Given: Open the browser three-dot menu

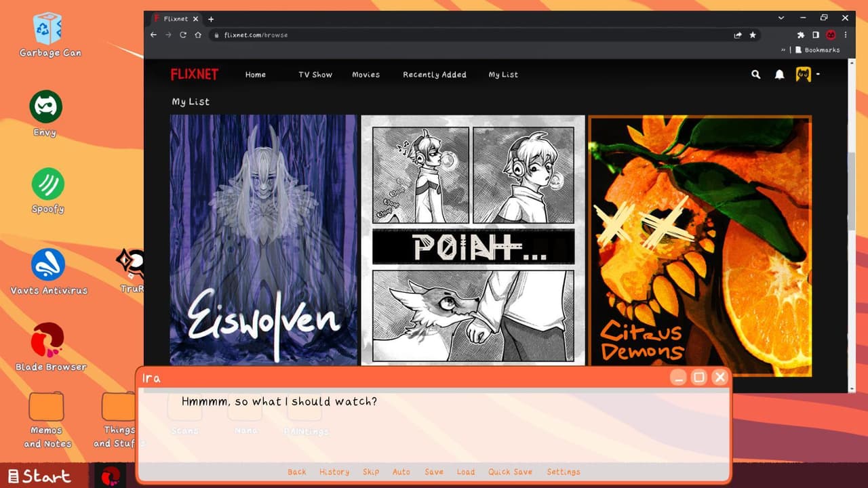Looking at the screenshot, I should pos(846,35).
